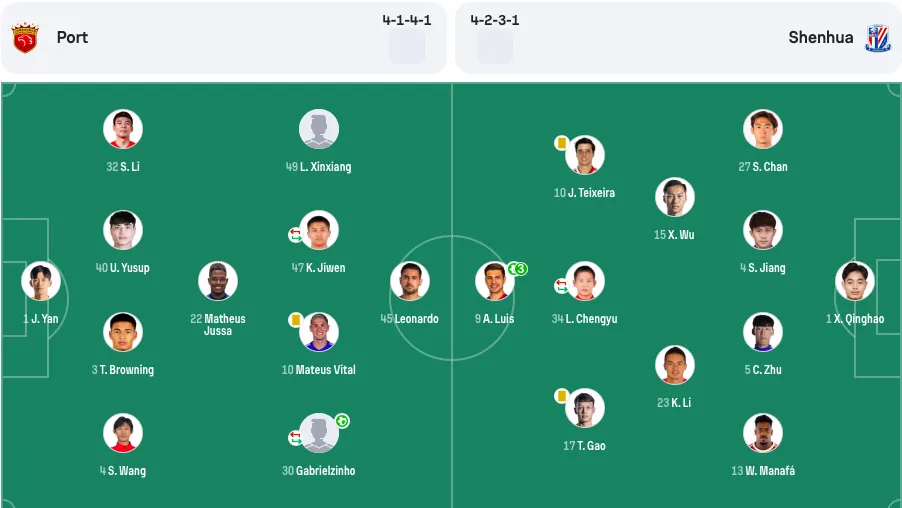Select goalkeeper X. Qinghao's photo

855,281
